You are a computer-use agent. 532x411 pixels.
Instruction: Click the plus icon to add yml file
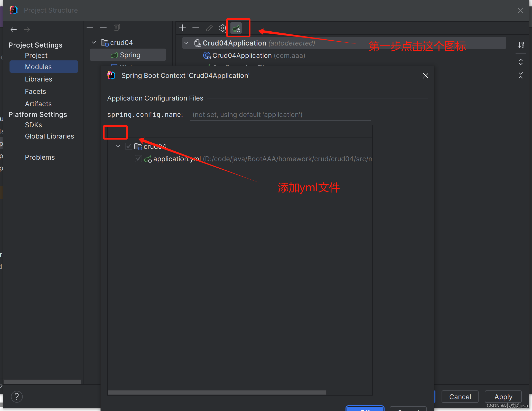click(115, 132)
